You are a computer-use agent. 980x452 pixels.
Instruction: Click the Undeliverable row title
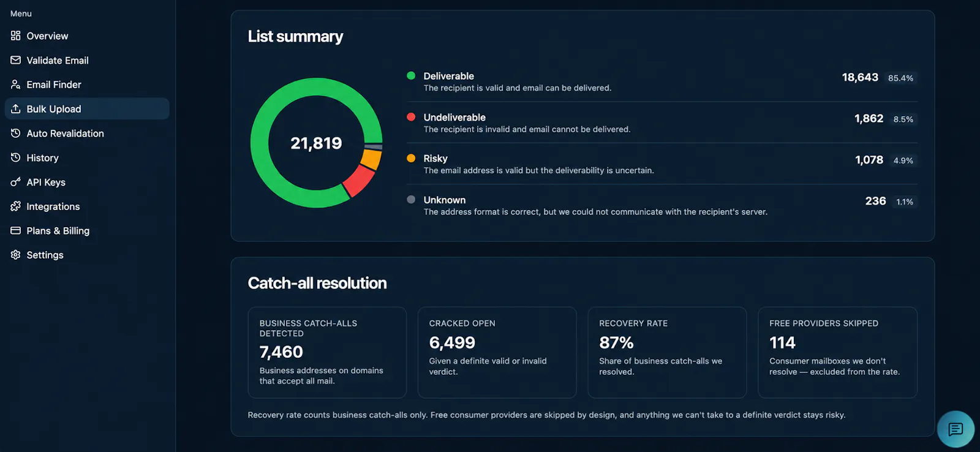[454, 117]
